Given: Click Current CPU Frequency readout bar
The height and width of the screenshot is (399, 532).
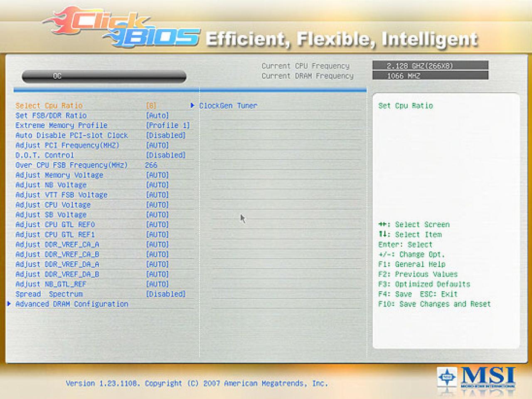Looking at the screenshot, I should pyautogui.click(x=430, y=65).
